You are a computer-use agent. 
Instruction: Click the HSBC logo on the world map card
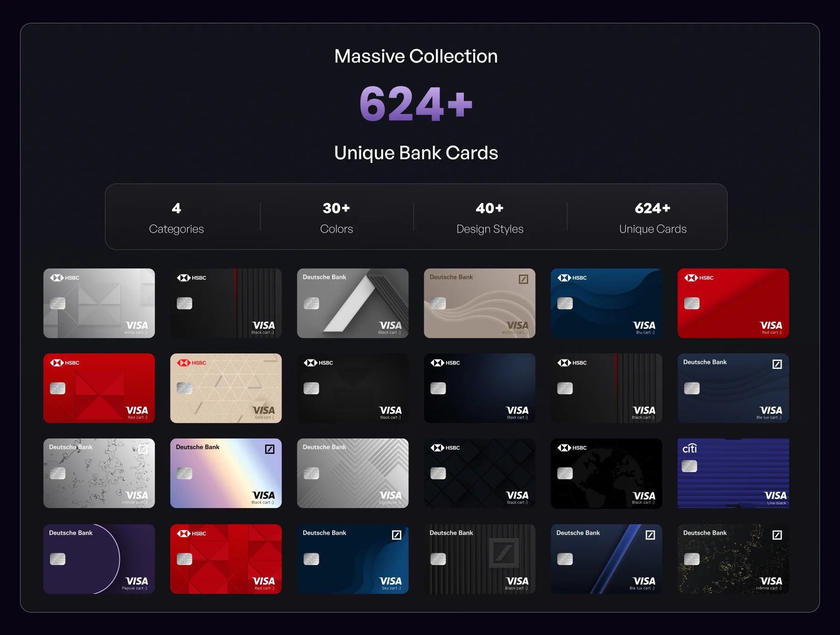[572, 448]
